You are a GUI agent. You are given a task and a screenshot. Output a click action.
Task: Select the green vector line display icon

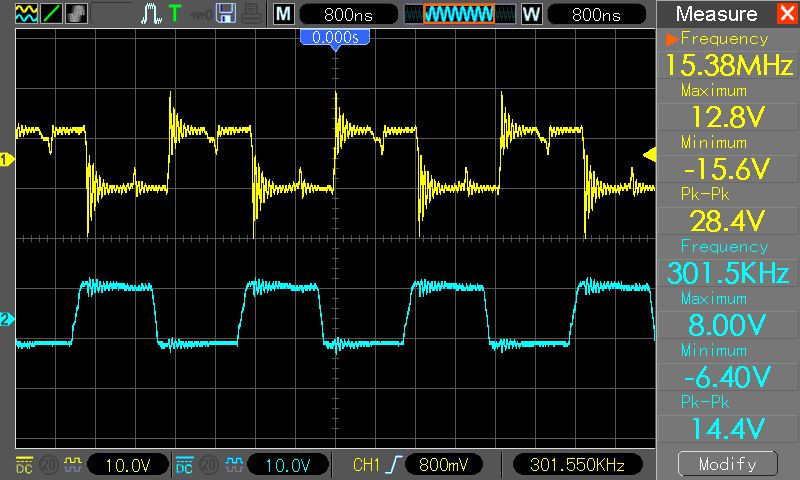[x=52, y=14]
